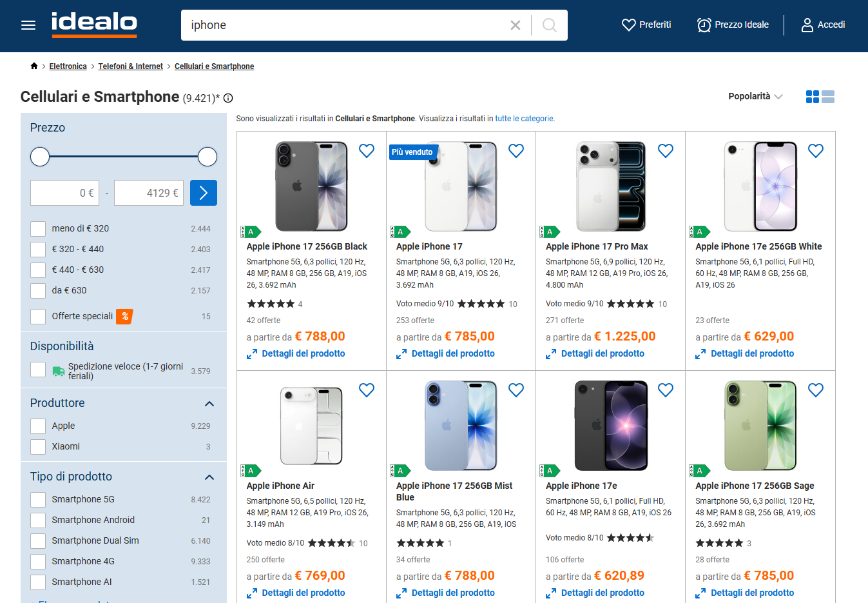Image resolution: width=868 pixels, height=603 pixels.
Task: Go to the idealo homepage logo
Action: pyautogui.click(x=94, y=25)
